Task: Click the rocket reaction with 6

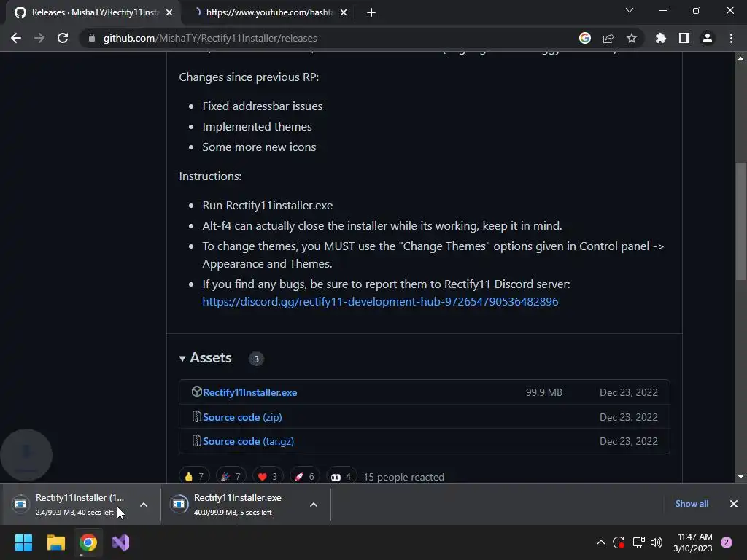Action: click(304, 477)
